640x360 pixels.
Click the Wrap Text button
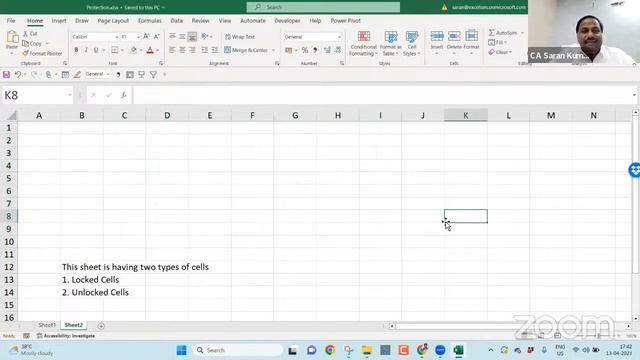click(240, 37)
